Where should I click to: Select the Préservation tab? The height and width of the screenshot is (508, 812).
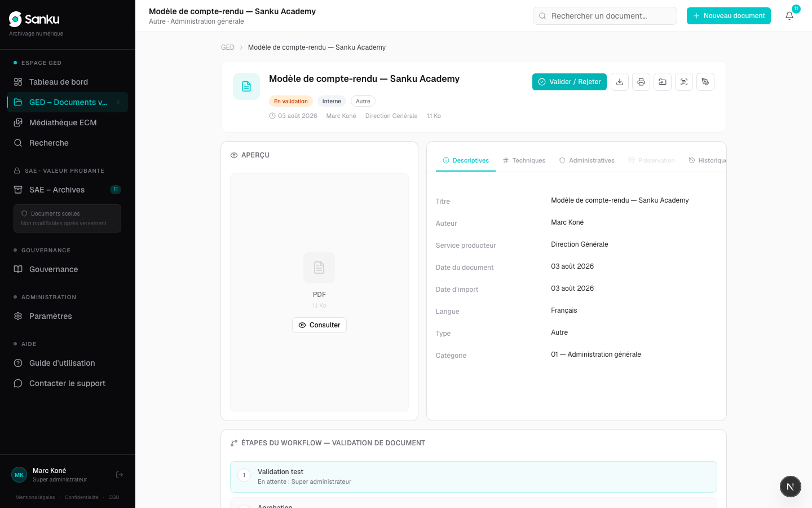(x=651, y=160)
